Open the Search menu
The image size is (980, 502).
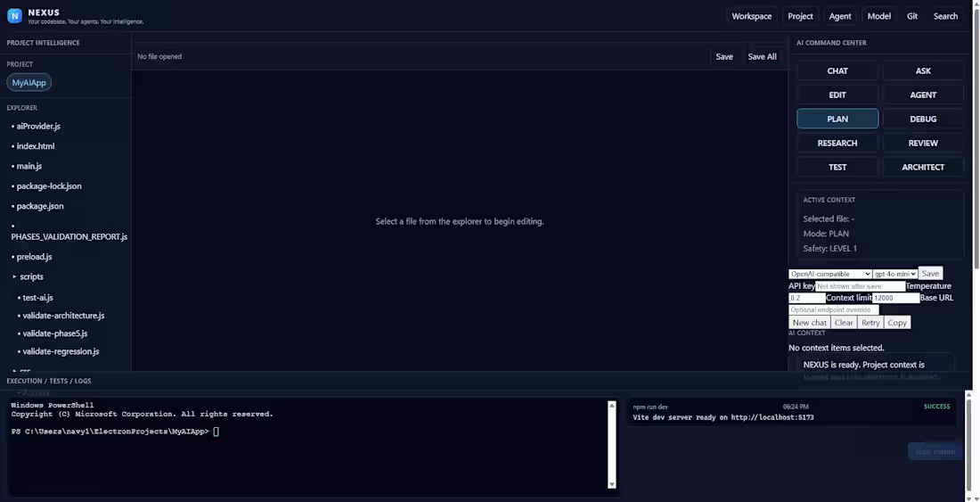[x=945, y=16]
